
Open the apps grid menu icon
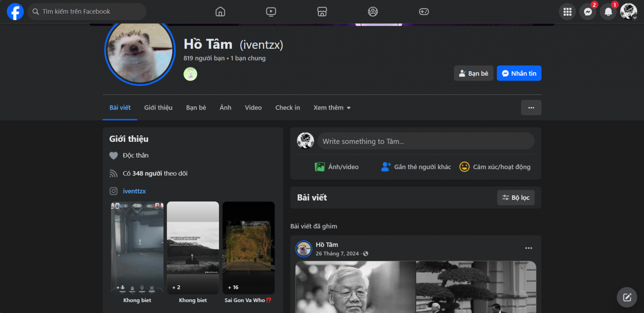(567, 12)
